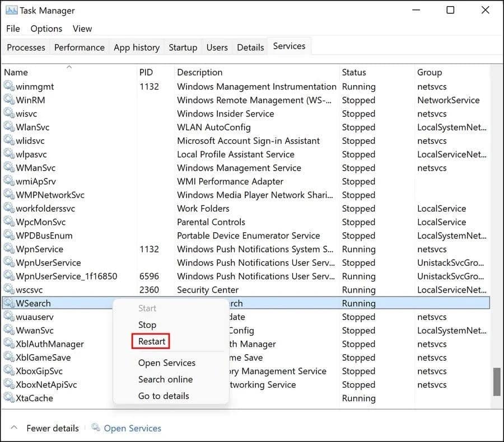504x442 pixels.
Task: Open the Options menu
Action: (x=46, y=29)
